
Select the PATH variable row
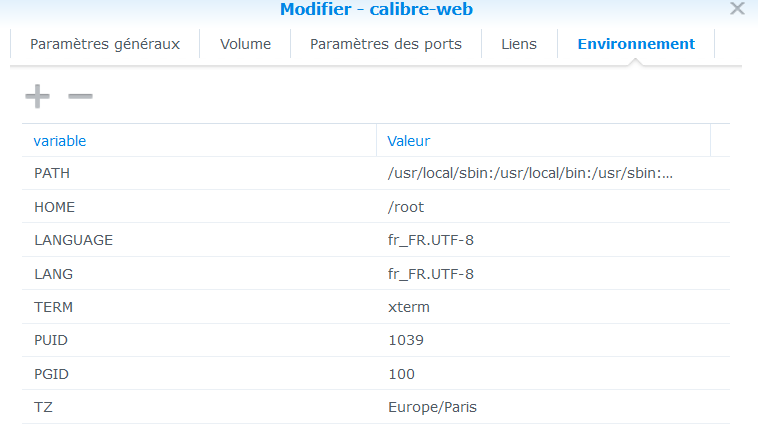[52, 173]
